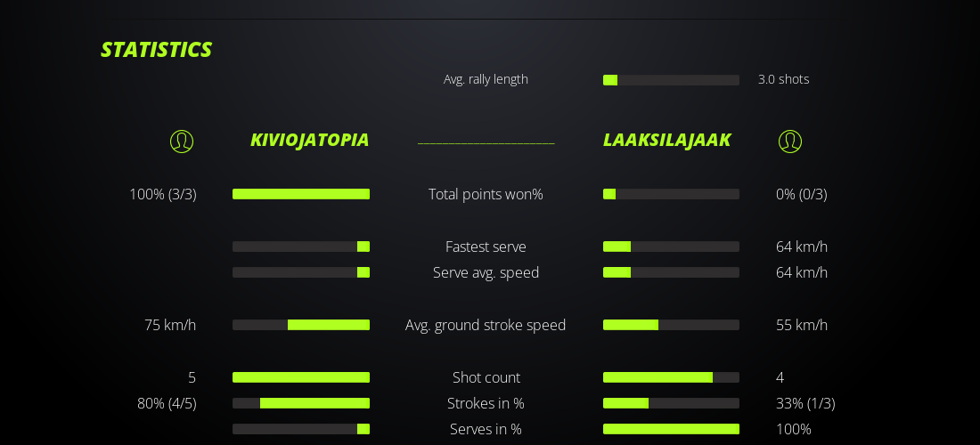Click KIVIOJATOPIA's ground stroke speed bar

301,325
